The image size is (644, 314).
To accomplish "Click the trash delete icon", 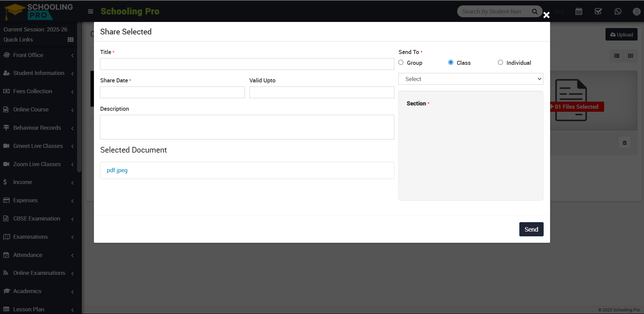I will [x=625, y=143].
